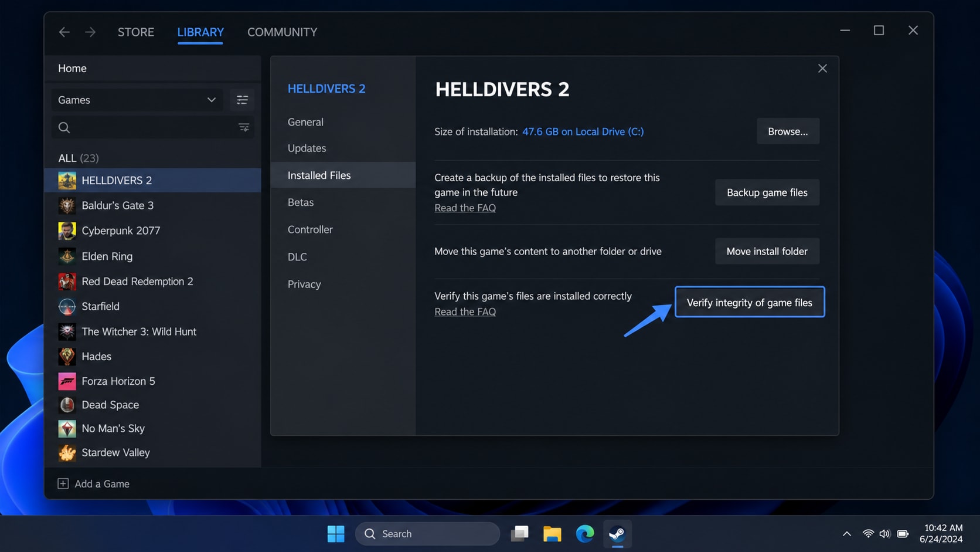Show hidden system tray icons
980x552 pixels.
click(846, 534)
